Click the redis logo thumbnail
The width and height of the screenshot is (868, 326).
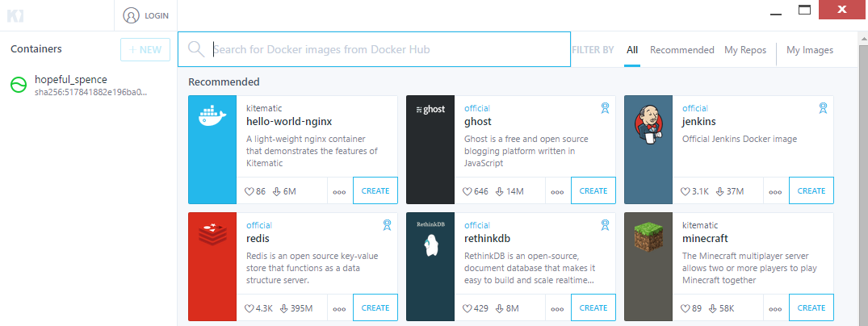(212, 267)
